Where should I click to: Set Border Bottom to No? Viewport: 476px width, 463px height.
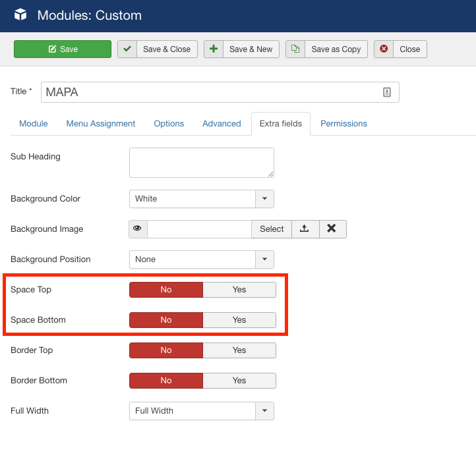tap(166, 381)
